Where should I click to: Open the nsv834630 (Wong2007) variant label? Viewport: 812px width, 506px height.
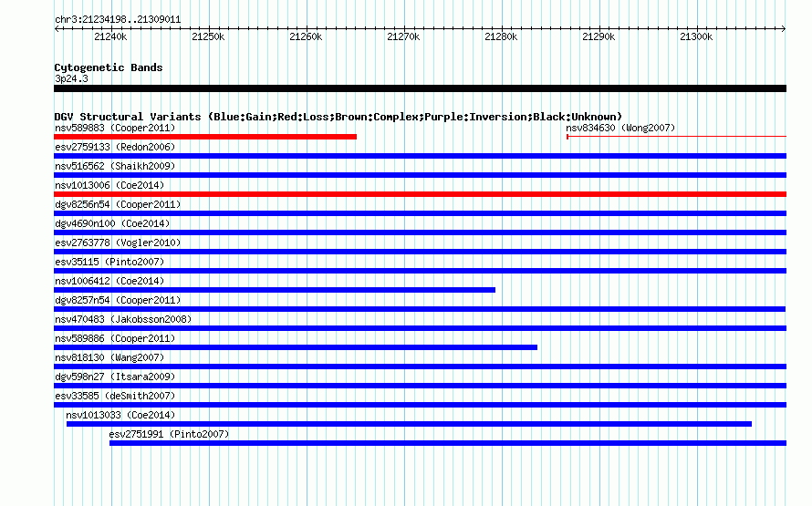620,128
